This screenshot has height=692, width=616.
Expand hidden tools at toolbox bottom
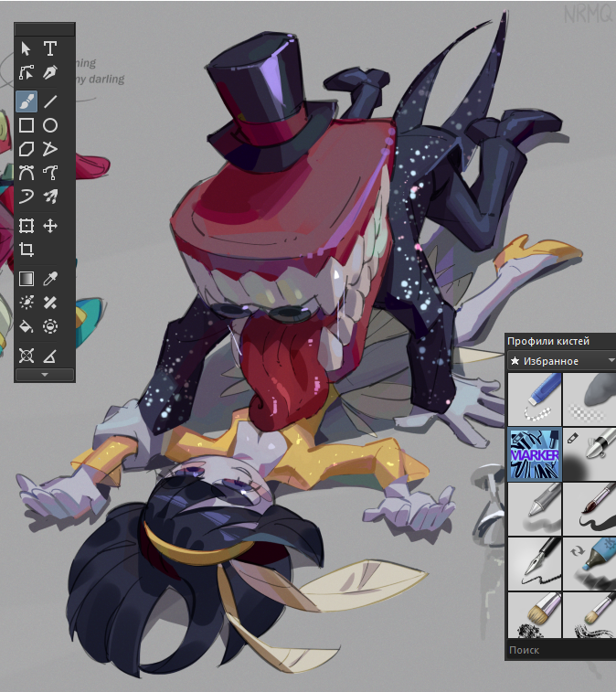tap(45, 375)
